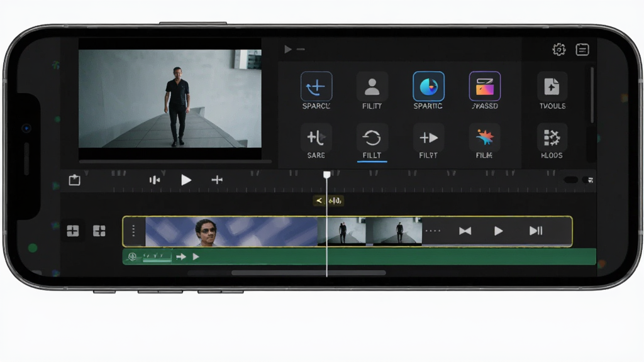Viewport: 644px width, 362px height.
Task: Tap the HLODS grid icon
Action: [x=552, y=138]
